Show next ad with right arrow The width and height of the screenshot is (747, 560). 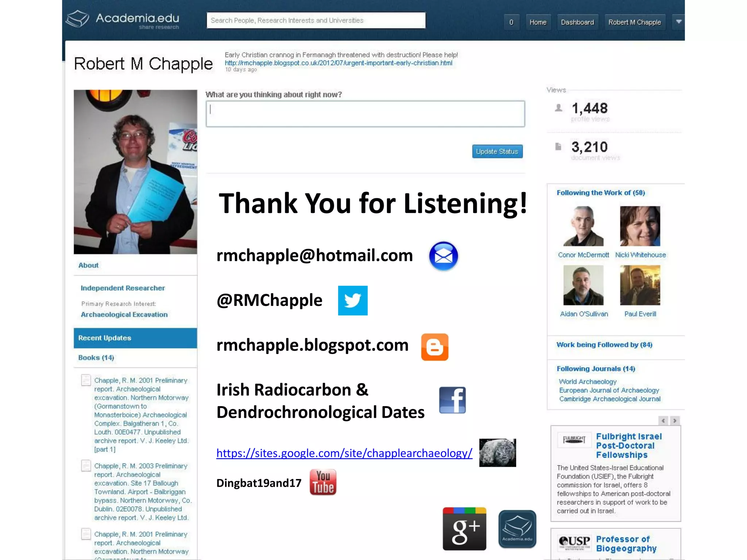(x=675, y=421)
